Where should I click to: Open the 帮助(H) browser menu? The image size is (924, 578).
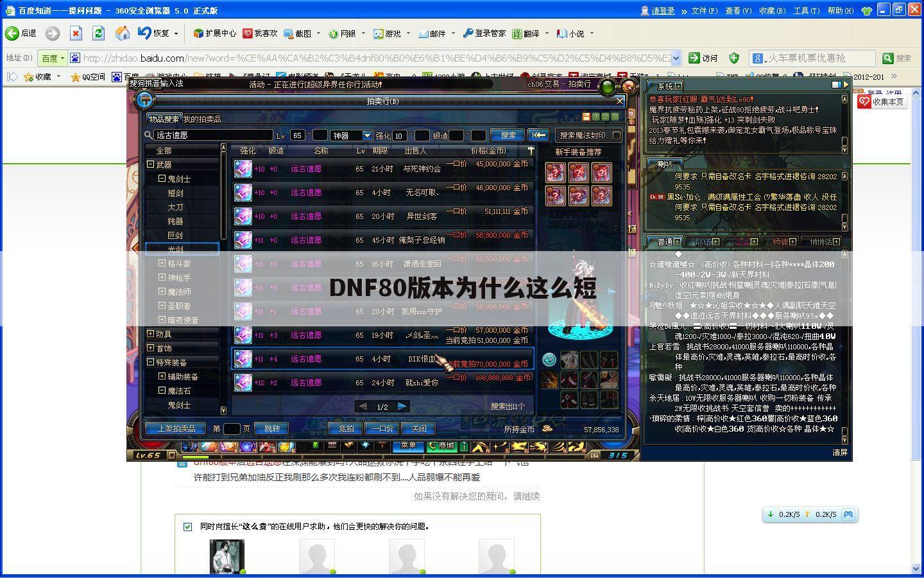pyautogui.click(x=841, y=10)
